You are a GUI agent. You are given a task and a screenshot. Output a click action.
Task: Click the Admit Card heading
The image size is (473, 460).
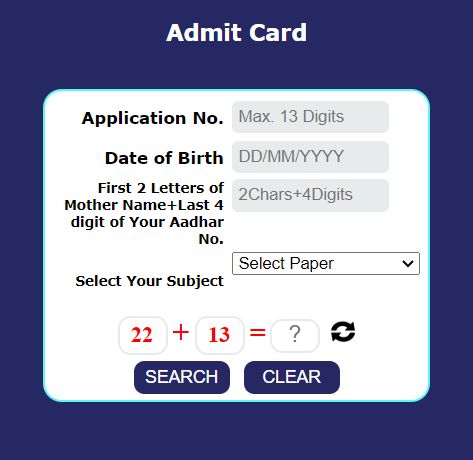pyautogui.click(x=236, y=33)
